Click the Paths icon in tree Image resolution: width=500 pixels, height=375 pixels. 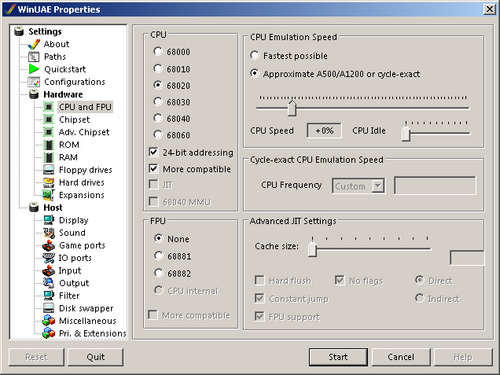[34, 57]
